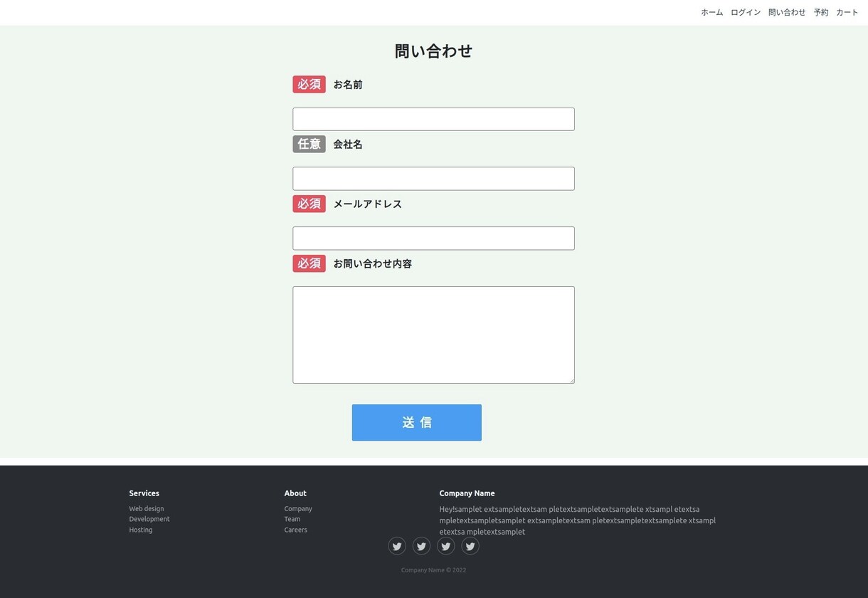The image size is (868, 598).
Task: Open カート from the top navigation
Action: pyautogui.click(x=847, y=12)
